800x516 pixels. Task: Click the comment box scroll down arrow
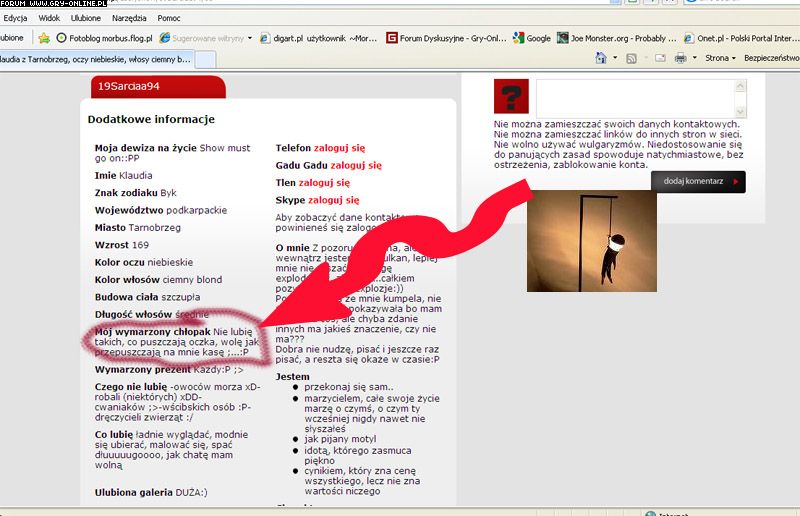click(740, 111)
